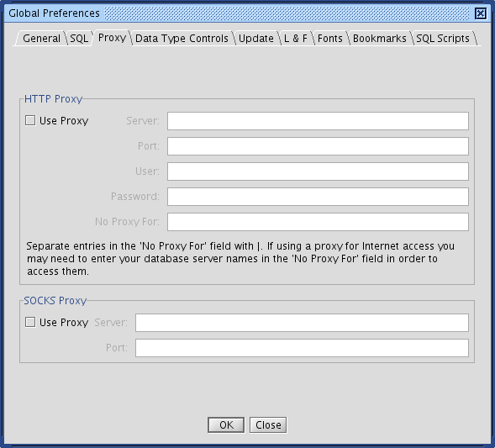Image resolution: width=495 pixels, height=448 pixels.
Task: Close Global Preferences via title bar X
Action: (x=481, y=13)
